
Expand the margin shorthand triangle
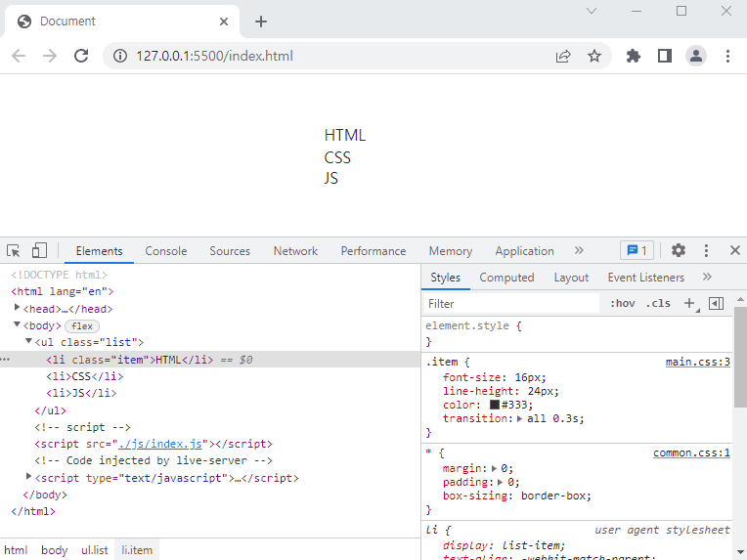[494, 468]
